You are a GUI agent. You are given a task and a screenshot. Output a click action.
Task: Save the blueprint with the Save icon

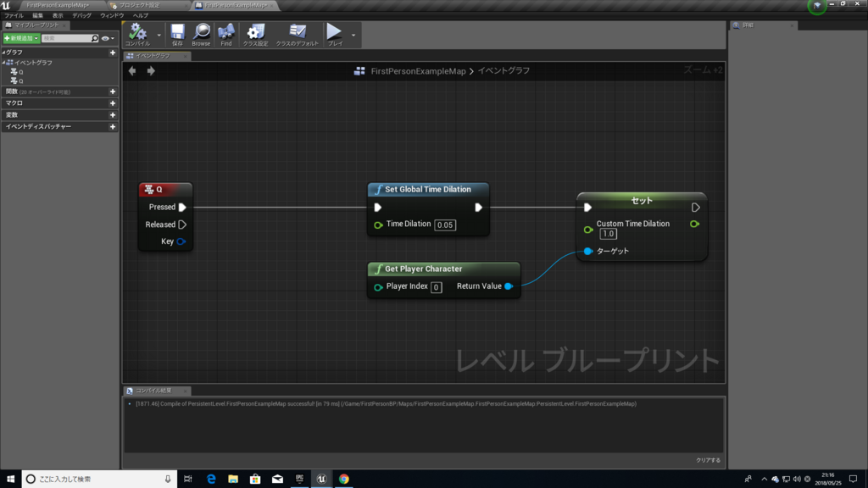[177, 32]
